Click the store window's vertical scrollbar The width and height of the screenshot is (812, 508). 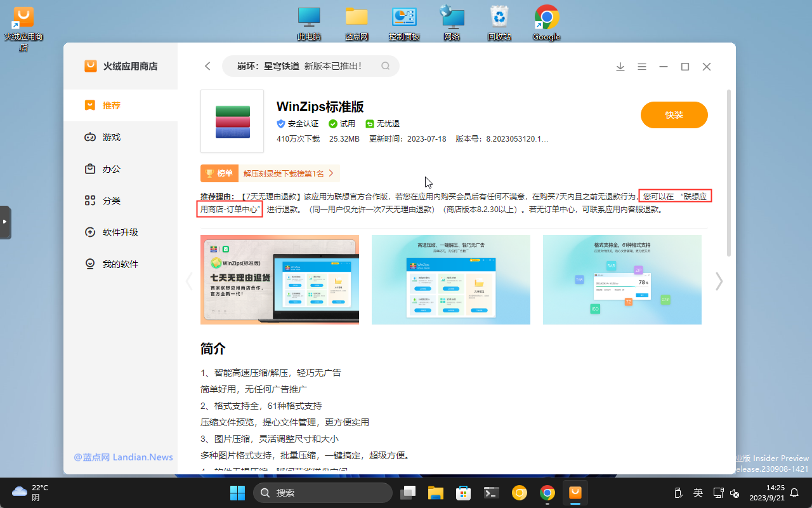[729, 173]
